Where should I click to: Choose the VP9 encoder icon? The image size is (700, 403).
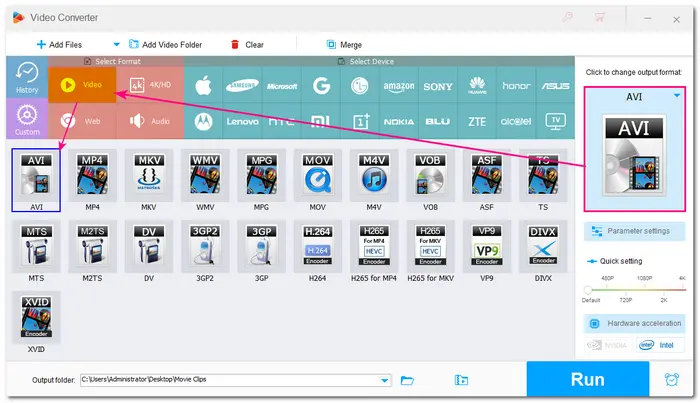tap(487, 246)
